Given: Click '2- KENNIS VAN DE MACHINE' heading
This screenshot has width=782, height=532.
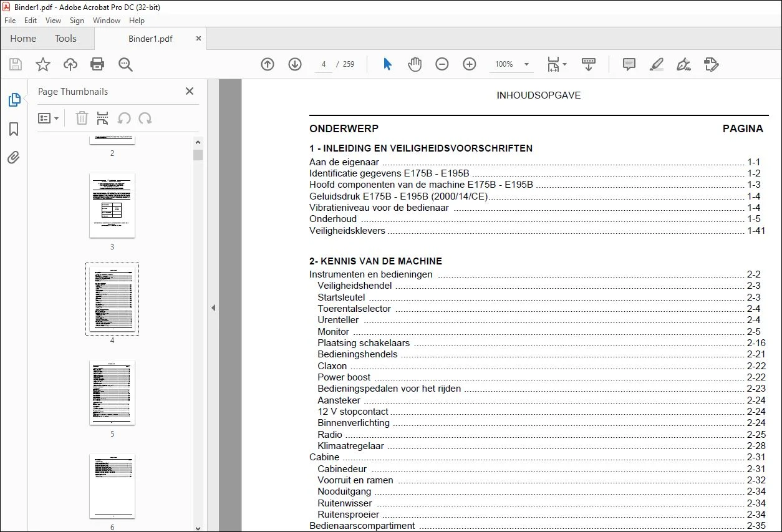Looking at the screenshot, I should (x=375, y=261).
